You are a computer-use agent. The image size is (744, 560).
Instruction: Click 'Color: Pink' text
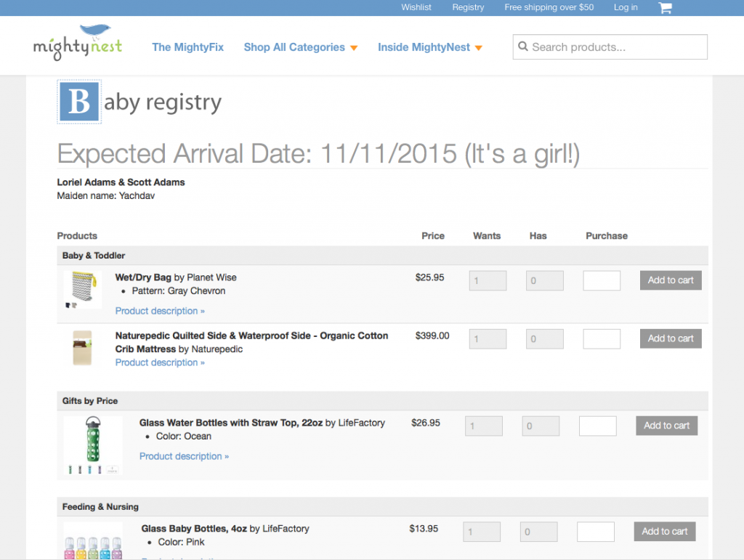point(181,542)
